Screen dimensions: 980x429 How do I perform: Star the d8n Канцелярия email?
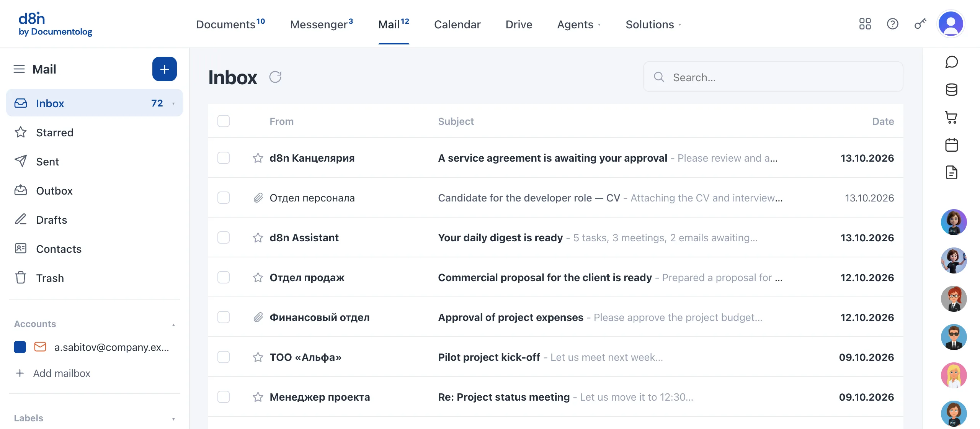click(x=258, y=158)
